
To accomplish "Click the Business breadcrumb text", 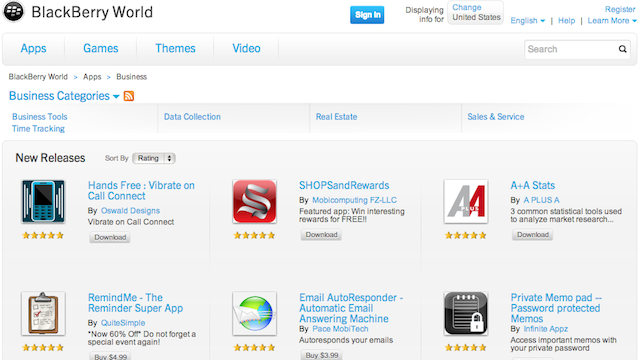I will click(131, 77).
